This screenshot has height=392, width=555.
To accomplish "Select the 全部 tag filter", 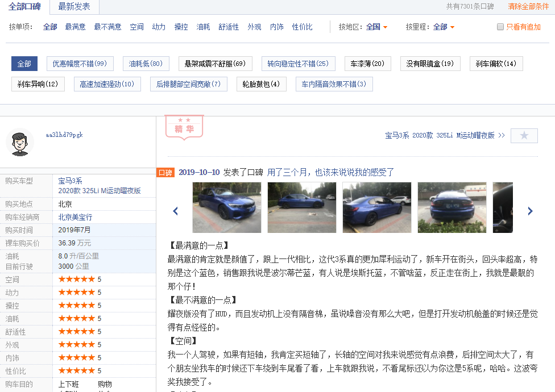I will (24, 64).
